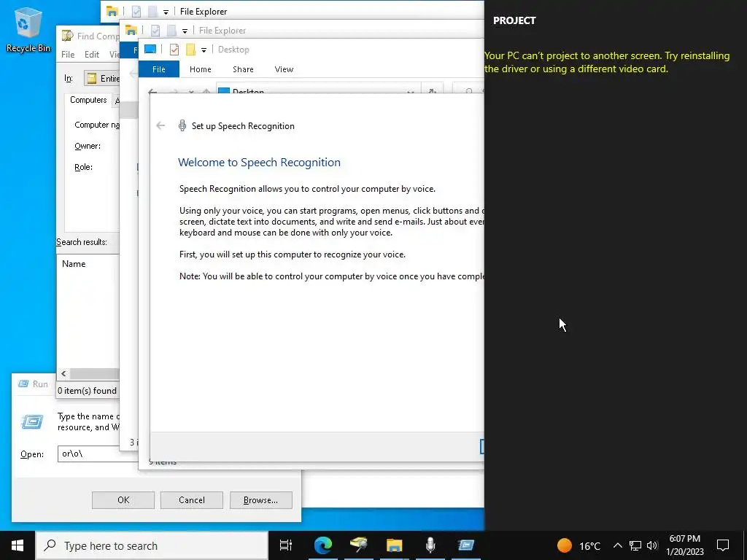Open weather widget showing 16°C
This screenshot has width=747, height=560.
[578, 545]
